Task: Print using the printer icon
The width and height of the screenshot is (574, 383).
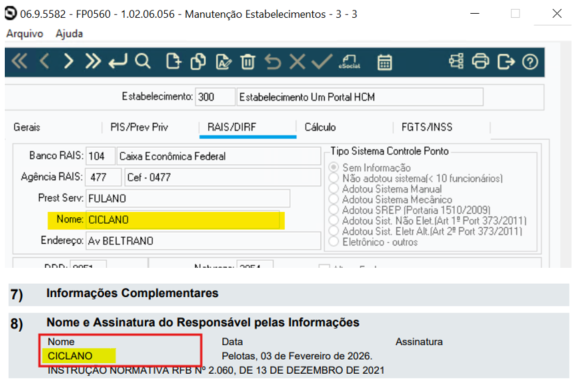Action: click(480, 61)
